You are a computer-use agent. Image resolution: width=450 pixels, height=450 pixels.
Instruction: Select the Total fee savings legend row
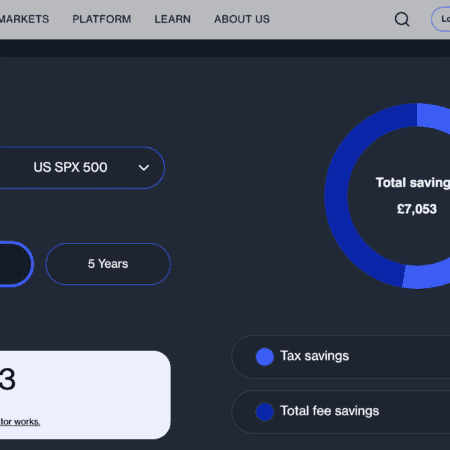(x=341, y=412)
